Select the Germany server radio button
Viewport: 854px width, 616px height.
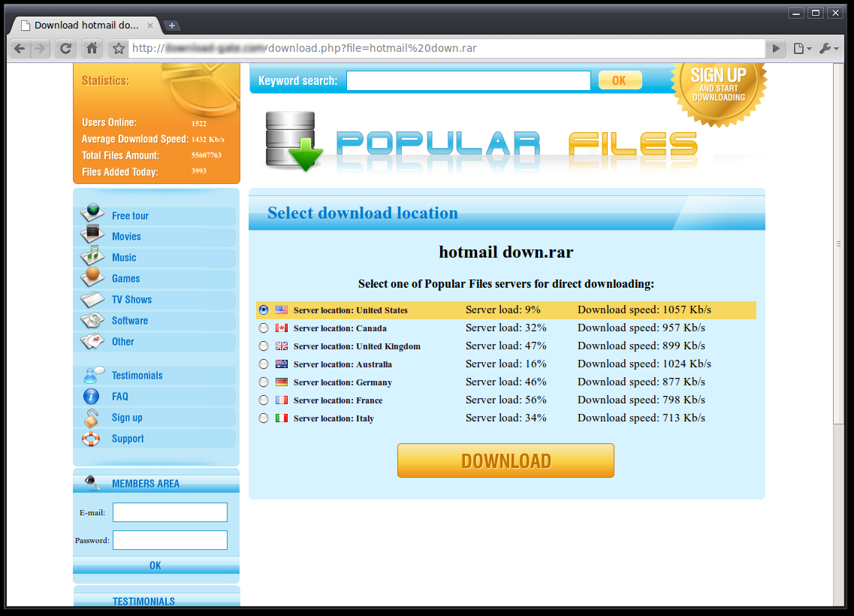(264, 382)
